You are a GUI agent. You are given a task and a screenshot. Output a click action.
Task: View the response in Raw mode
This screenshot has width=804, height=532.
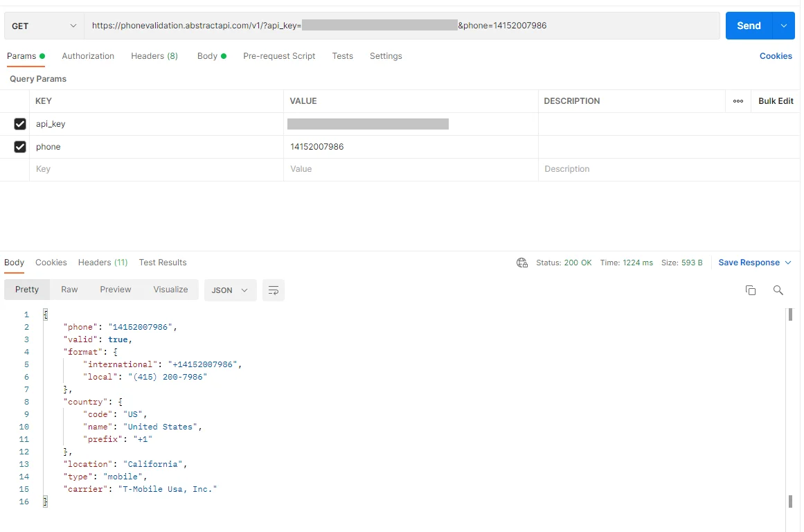pos(69,290)
